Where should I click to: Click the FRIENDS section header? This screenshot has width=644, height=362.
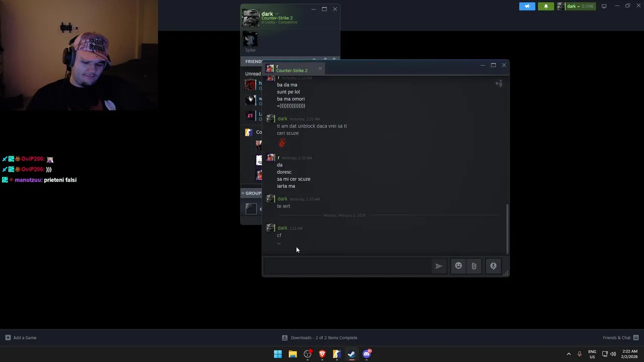point(254,61)
